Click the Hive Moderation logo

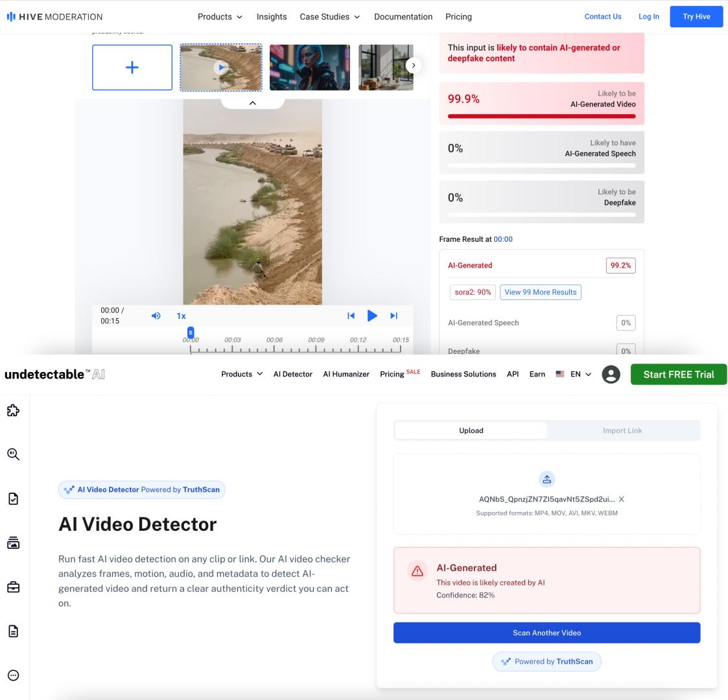(55, 17)
